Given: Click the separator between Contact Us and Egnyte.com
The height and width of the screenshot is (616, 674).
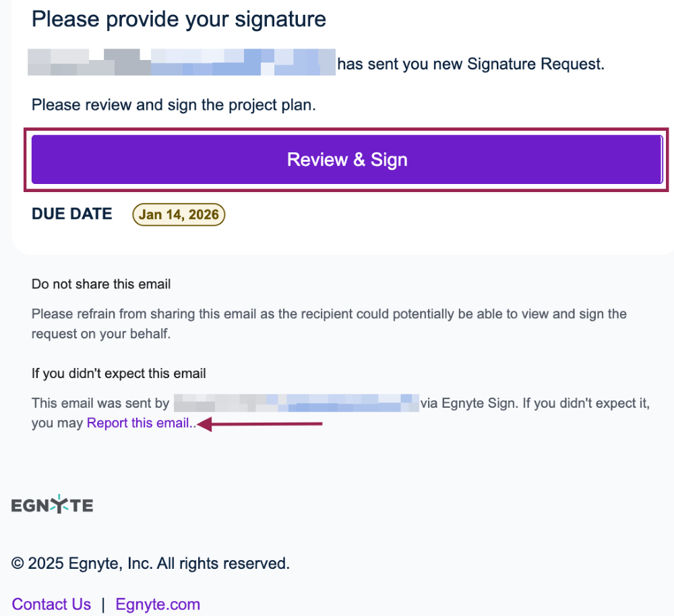Looking at the screenshot, I should tap(103, 604).
